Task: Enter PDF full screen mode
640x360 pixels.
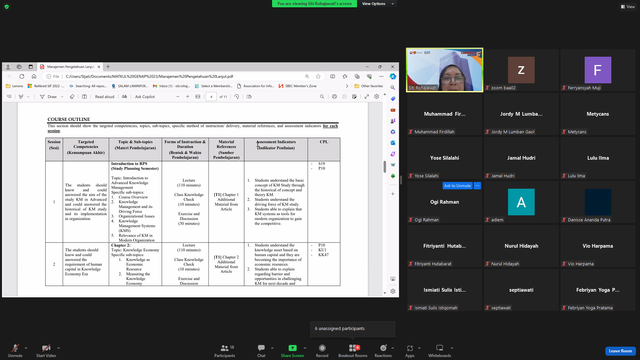Action: (x=367, y=97)
